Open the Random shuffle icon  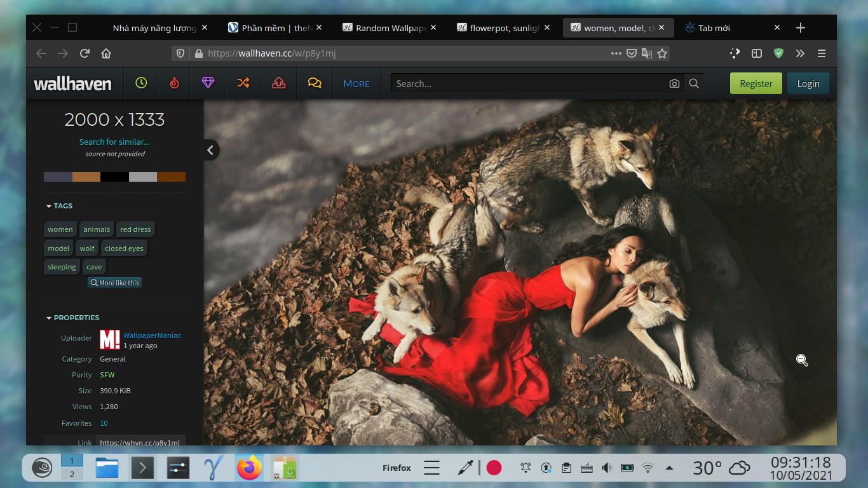tap(243, 83)
